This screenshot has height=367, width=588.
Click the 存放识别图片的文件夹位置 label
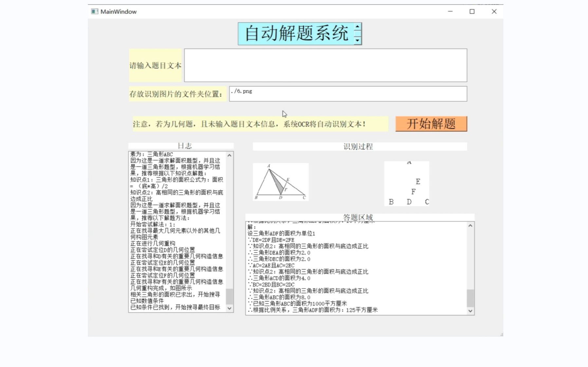(177, 94)
